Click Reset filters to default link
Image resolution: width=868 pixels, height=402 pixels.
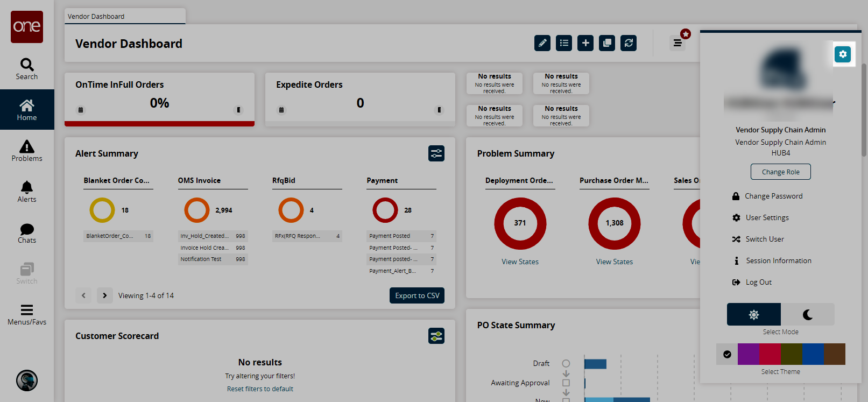(x=260, y=389)
